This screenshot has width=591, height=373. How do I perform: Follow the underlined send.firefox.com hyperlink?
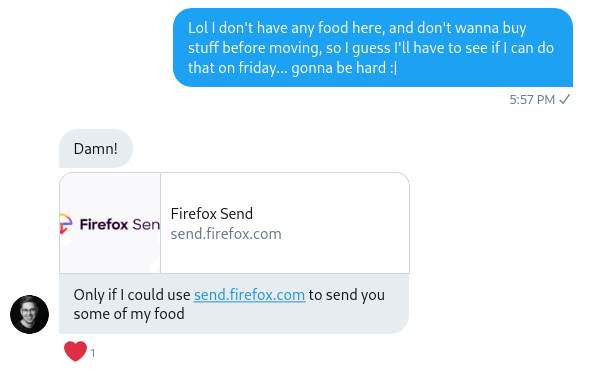(250, 295)
